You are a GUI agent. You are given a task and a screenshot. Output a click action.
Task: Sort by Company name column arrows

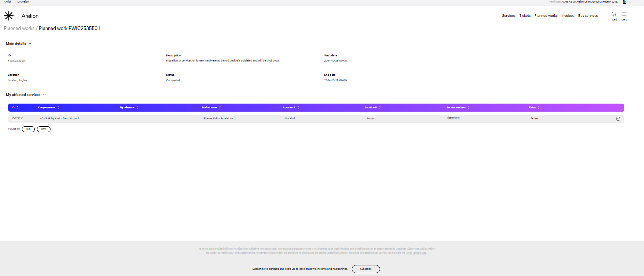click(x=58, y=108)
